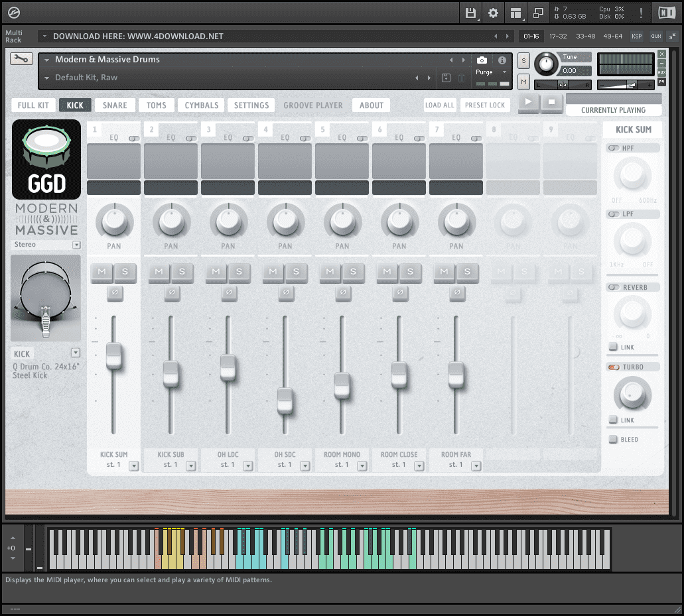This screenshot has height=616, width=684.
Task: Expand the Modern & Massive Drums instrument menu
Action: tap(46, 60)
